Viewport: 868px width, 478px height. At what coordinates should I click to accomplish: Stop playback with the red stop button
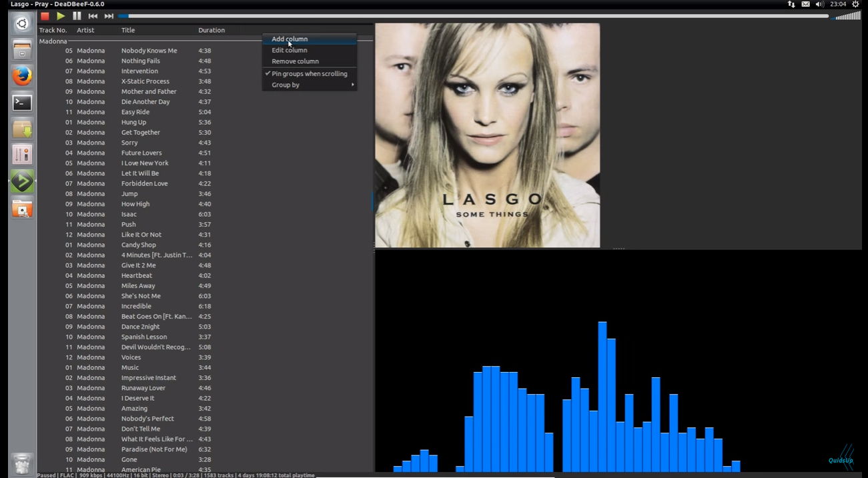45,16
